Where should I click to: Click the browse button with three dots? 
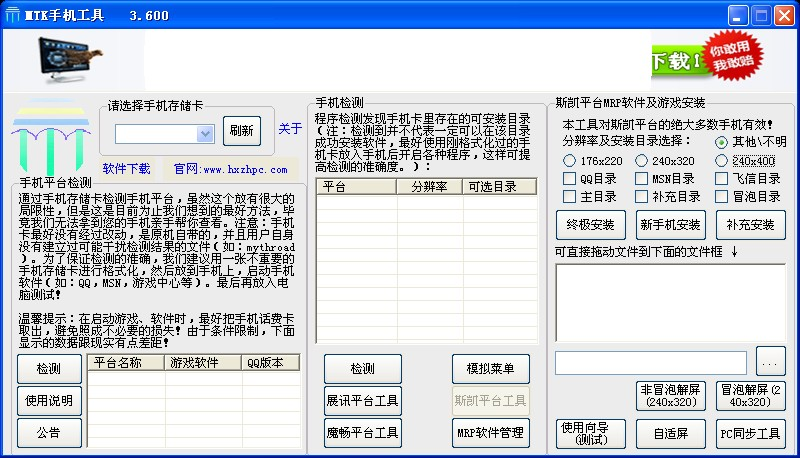coord(771,361)
